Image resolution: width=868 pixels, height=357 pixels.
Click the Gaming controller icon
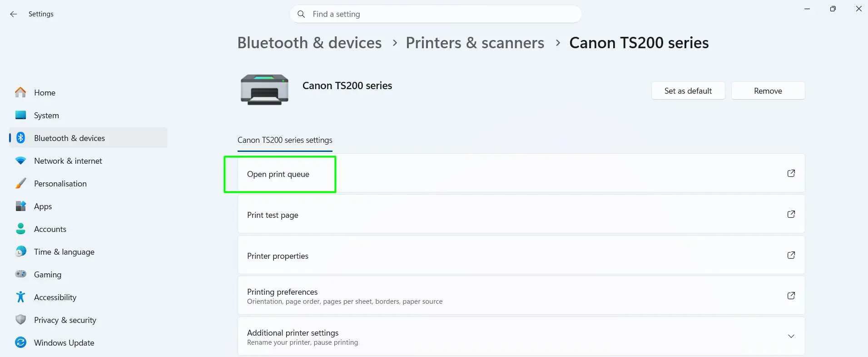(20, 274)
